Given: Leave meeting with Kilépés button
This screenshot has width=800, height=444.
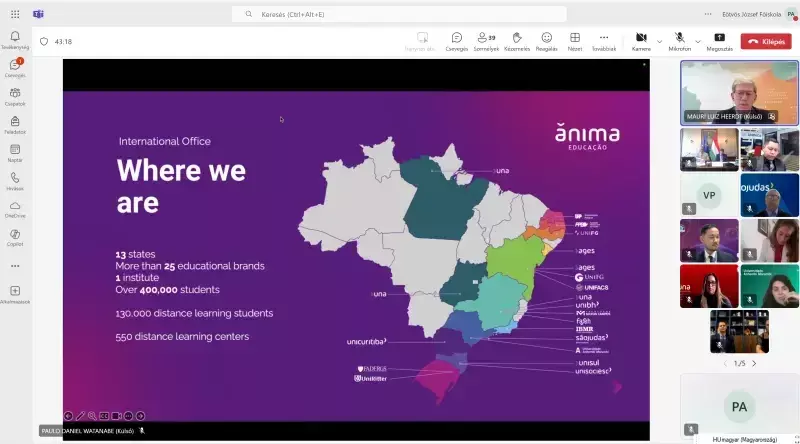Looking at the screenshot, I should click(x=766, y=42).
